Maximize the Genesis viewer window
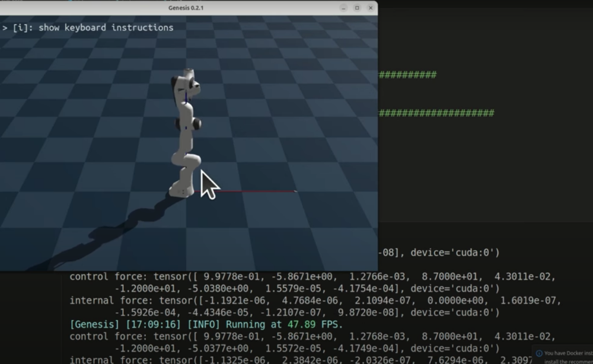 pos(357,8)
